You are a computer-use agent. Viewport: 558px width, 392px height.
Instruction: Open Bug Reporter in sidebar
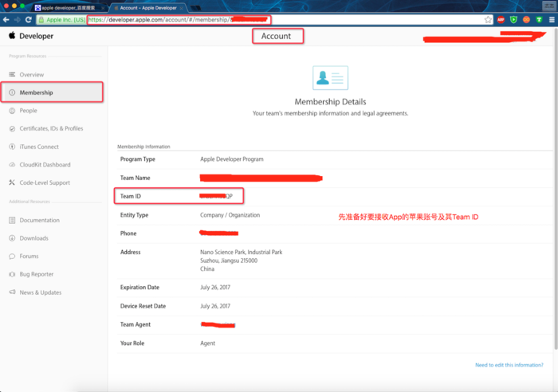pos(37,274)
